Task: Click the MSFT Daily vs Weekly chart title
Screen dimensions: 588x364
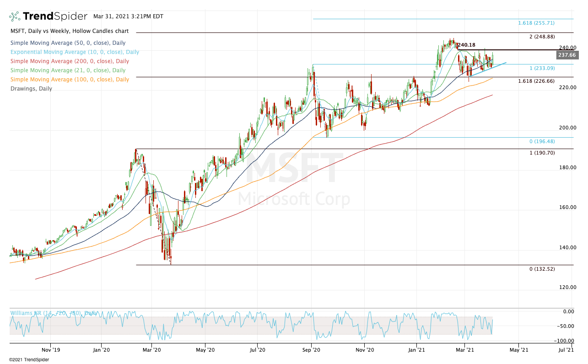Action: (70, 31)
